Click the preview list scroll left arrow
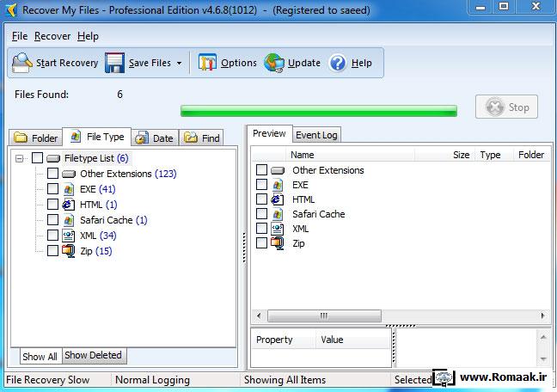The width and height of the screenshot is (557, 392). click(259, 315)
